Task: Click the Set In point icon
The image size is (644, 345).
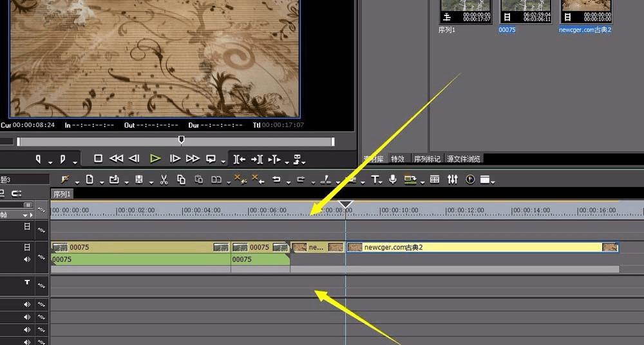Action: (x=38, y=159)
